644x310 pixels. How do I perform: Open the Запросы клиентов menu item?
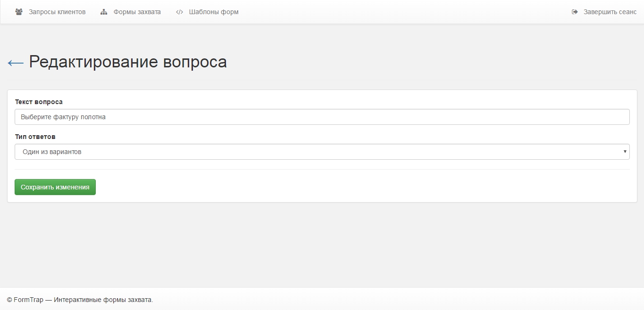click(x=57, y=12)
